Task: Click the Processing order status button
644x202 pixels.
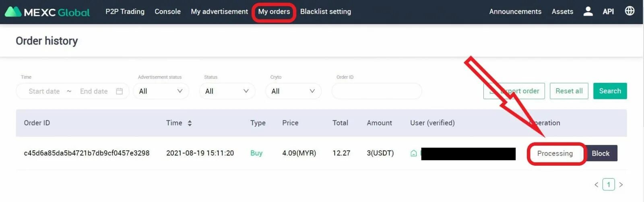Action: point(555,153)
